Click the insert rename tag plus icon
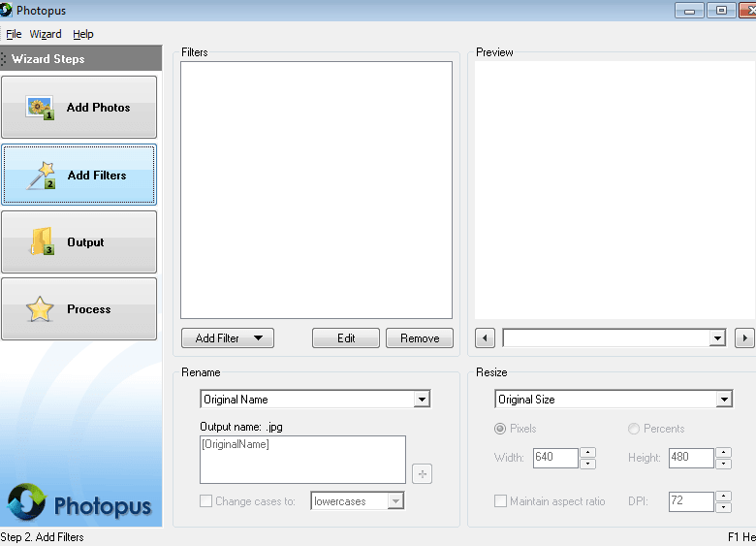This screenshot has width=756, height=546. pos(422,473)
